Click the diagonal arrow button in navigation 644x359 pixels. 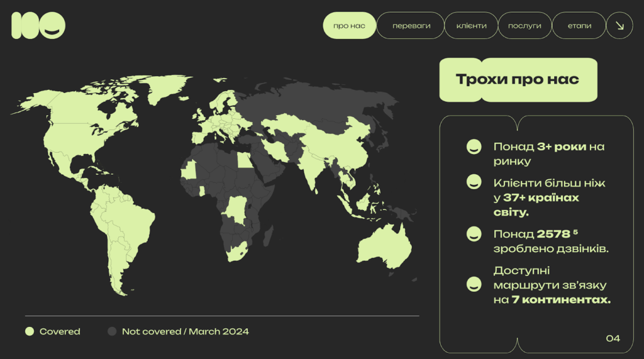click(x=619, y=26)
